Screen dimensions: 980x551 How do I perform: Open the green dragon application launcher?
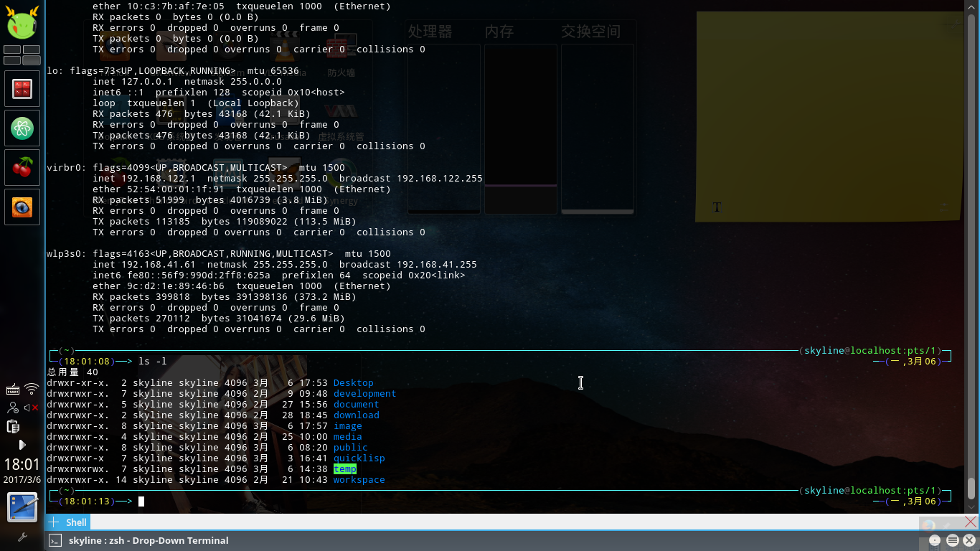pos(22,22)
